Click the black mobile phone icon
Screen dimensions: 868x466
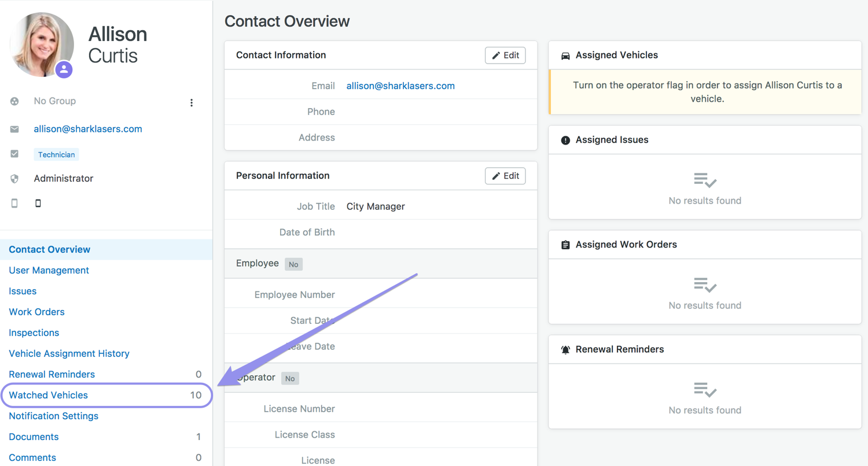[38, 204]
